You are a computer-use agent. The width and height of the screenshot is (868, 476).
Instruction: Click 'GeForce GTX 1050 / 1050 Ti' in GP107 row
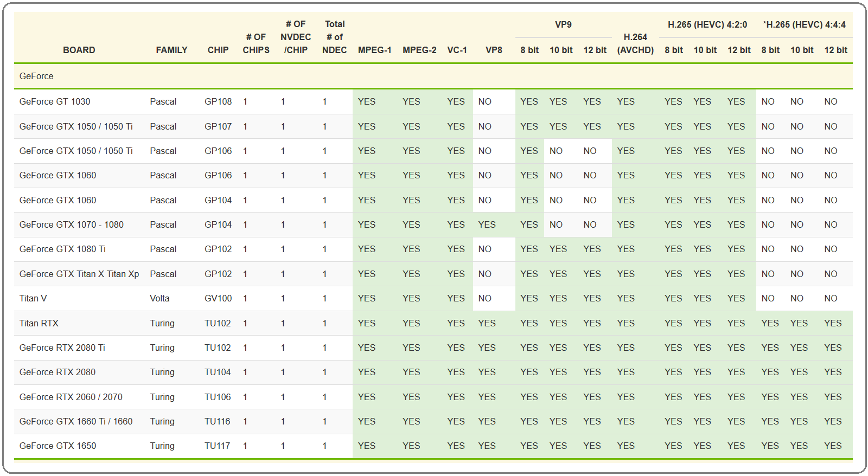coord(76,126)
